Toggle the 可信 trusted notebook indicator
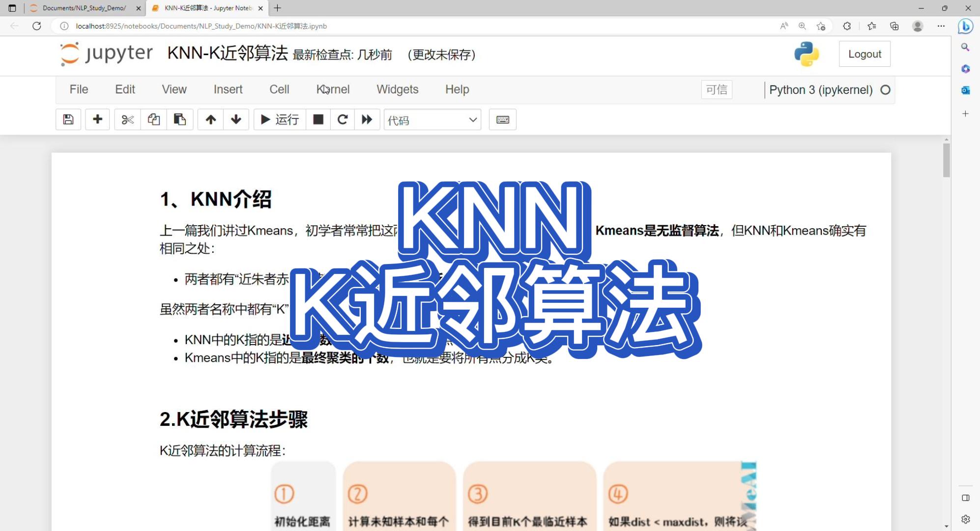 [716, 89]
